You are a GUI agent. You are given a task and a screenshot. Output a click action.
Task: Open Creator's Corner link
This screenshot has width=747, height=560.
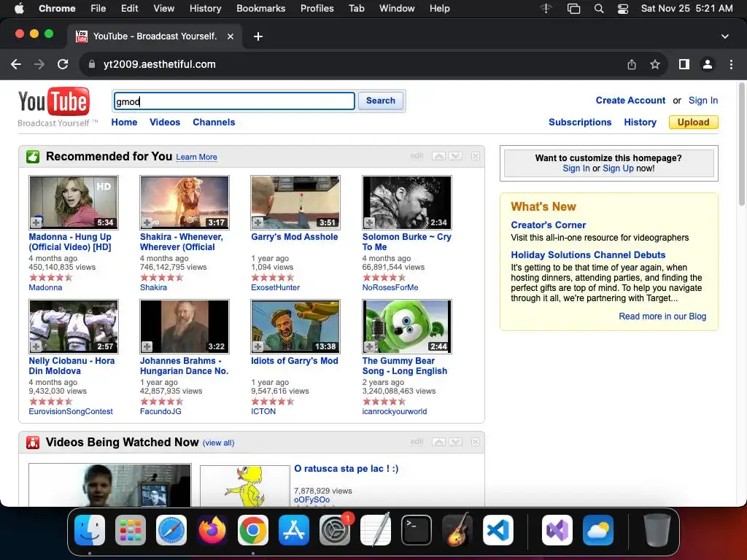coord(549,225)
